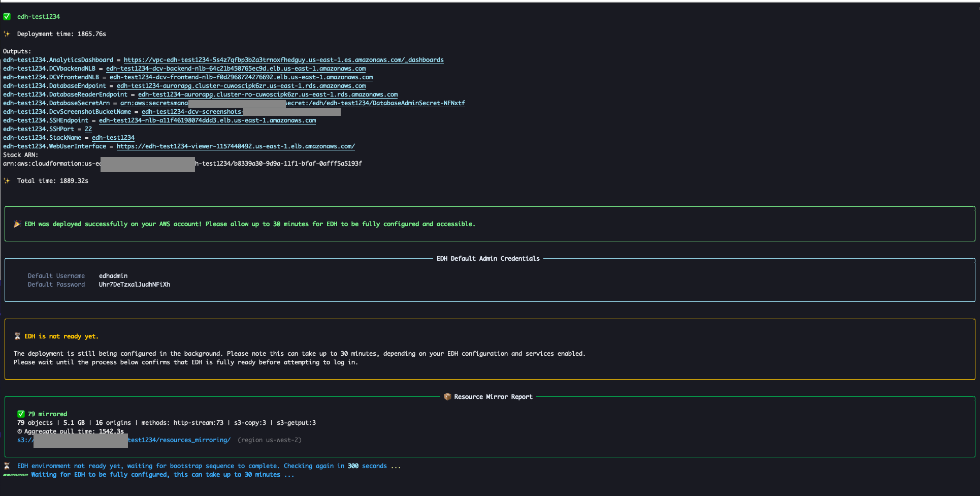Open the WebUserInterface viewer URL

pyautogui.click(x=236, y=146)
